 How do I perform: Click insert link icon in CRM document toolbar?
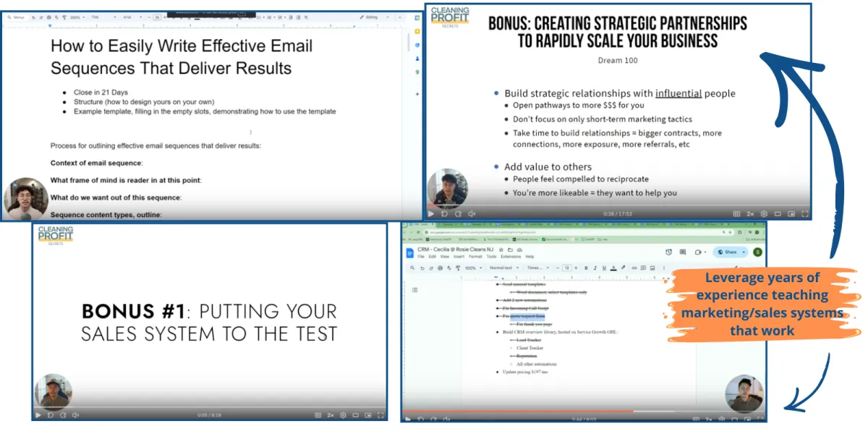pos(634,268)
